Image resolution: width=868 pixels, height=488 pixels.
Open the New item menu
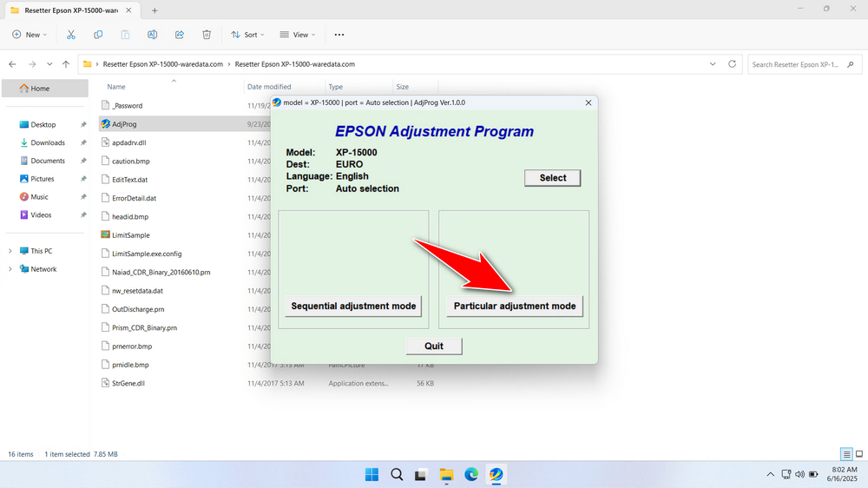30,35
